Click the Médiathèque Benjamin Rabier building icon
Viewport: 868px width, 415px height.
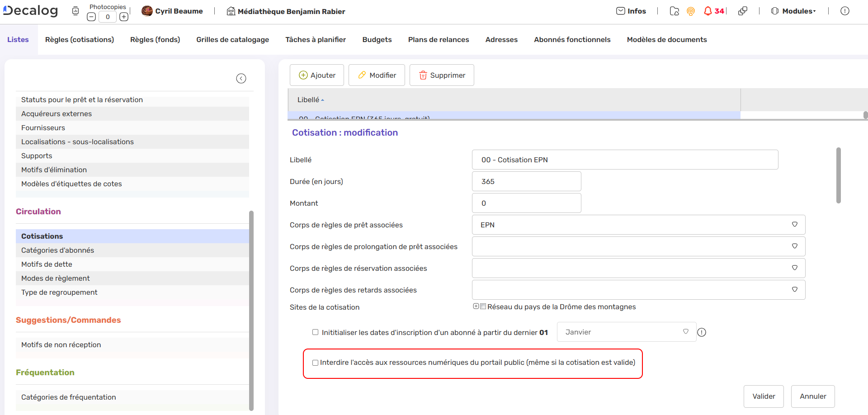click(230, 11)
